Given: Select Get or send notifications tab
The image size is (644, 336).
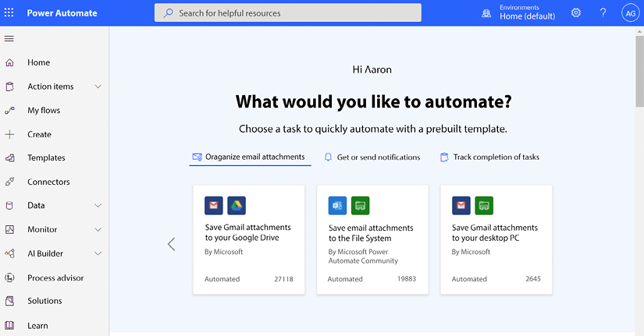Looking at the screenshot, I should point(372,157).
